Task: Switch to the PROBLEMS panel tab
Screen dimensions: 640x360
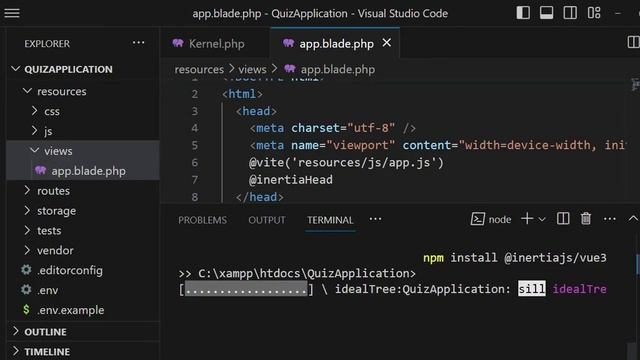Action: coord(202,220)
